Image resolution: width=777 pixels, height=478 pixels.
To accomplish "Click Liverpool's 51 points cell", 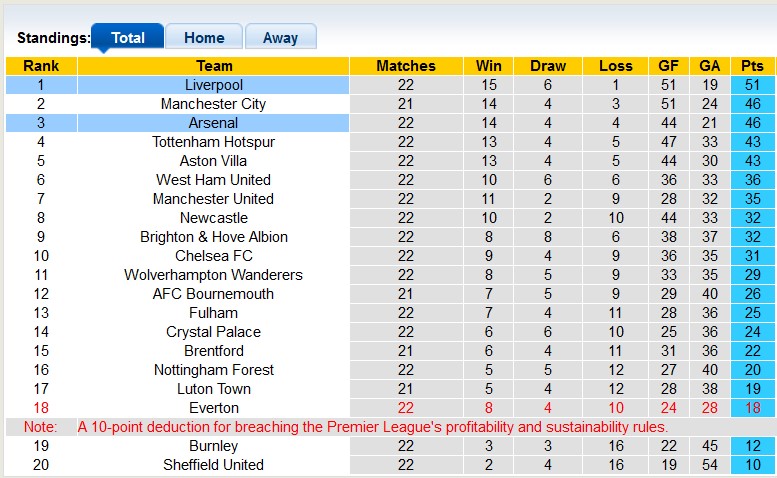I will tap(752, 85).
